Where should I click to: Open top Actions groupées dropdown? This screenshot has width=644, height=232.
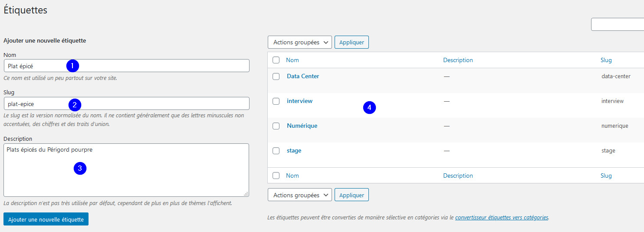click(300, 42)
